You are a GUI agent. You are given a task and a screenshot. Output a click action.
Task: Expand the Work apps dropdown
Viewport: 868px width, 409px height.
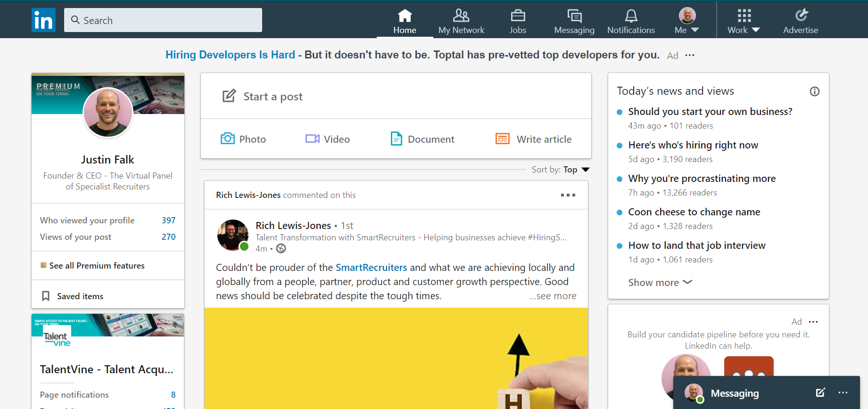[744, 21]
